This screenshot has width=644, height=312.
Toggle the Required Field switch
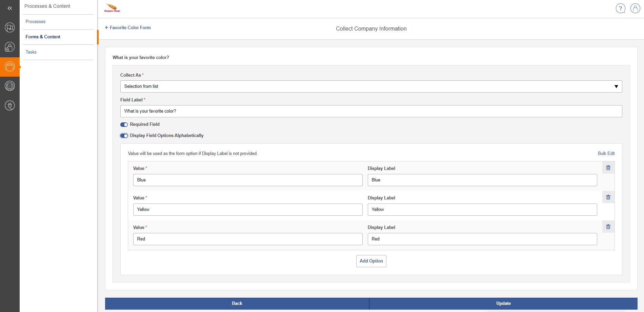click(x=124, y=124)
